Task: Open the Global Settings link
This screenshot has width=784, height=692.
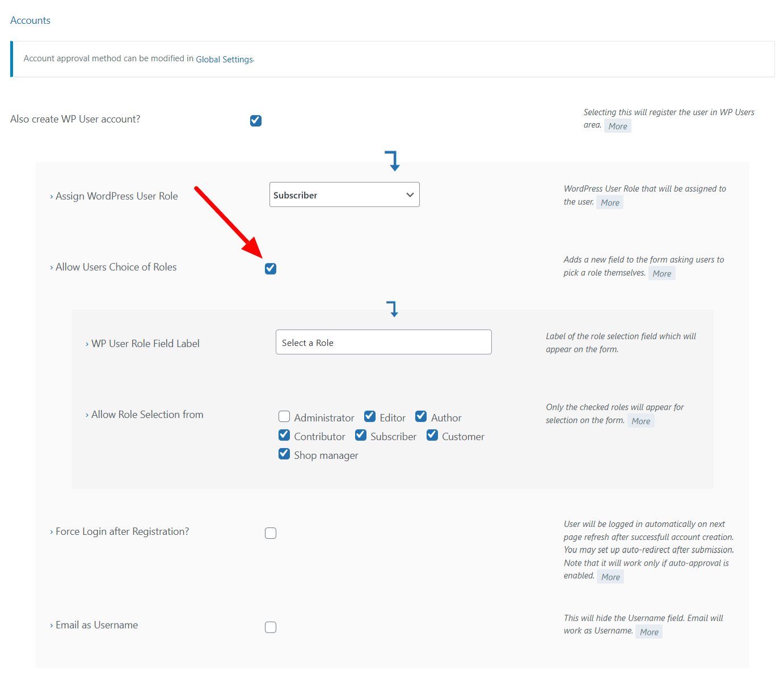Action: click(x=225, y=60)
